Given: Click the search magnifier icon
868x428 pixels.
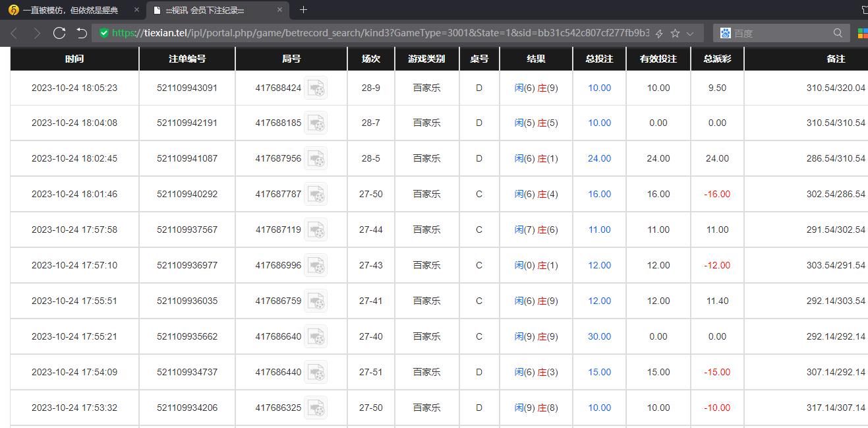Looking at the screenshot, I should point(838,33).
